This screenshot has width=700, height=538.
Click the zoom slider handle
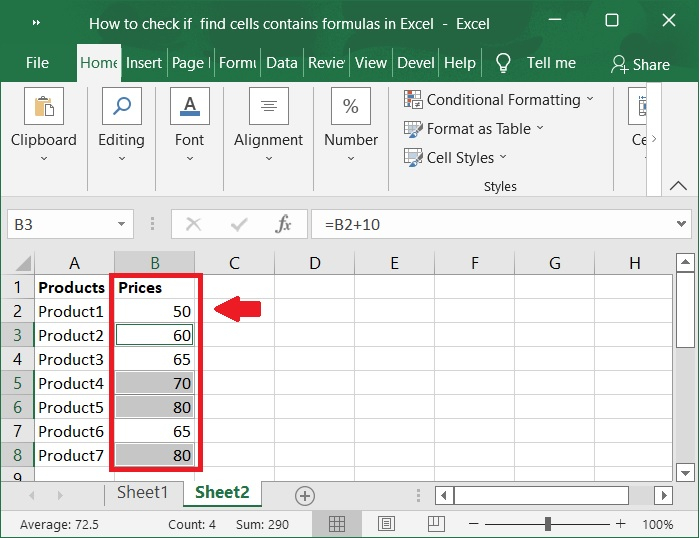coord(548,524)
